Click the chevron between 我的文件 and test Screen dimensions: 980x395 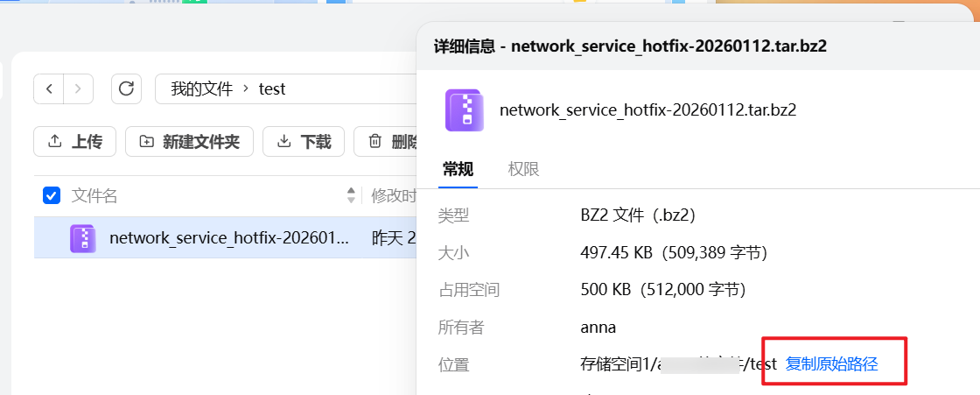[x=246, y=88]
